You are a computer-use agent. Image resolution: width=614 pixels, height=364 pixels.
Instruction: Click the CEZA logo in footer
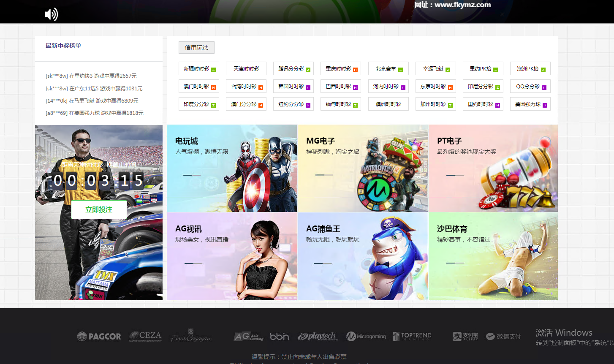point(146,336)
